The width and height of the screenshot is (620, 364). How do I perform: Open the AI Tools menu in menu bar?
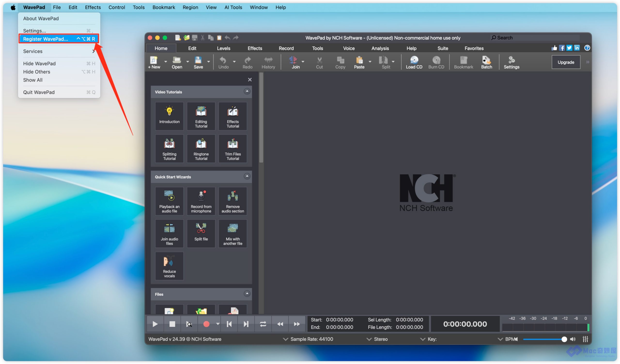tap(233, 7)
